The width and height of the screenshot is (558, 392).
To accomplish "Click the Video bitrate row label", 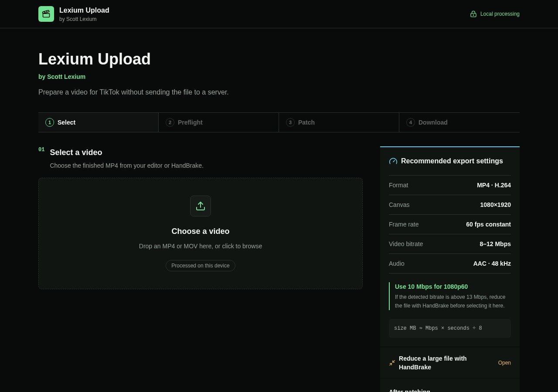I will (x=406, y=244).
